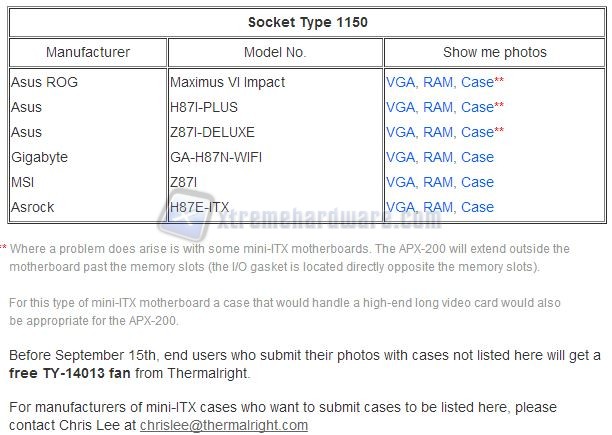View VGA photos for Asrock H87E-ITX
The height and width of the screenshot is (435, 612).
400,207
